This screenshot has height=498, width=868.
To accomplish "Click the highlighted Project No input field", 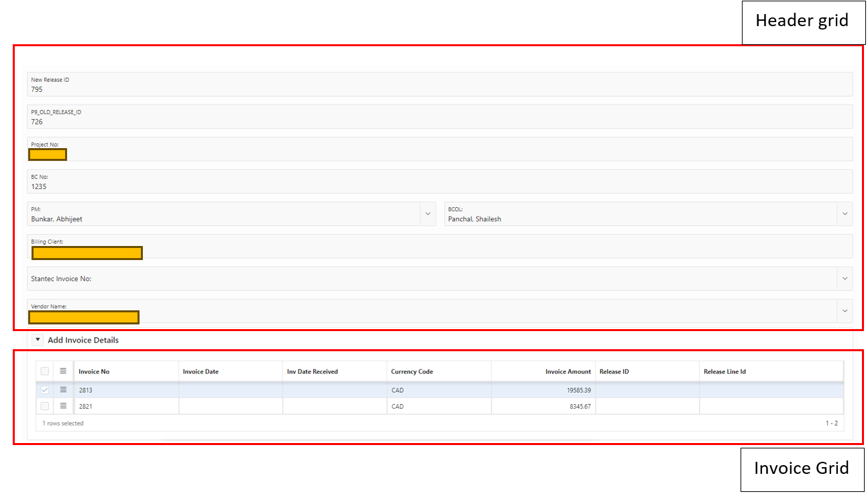I will 47,154.
